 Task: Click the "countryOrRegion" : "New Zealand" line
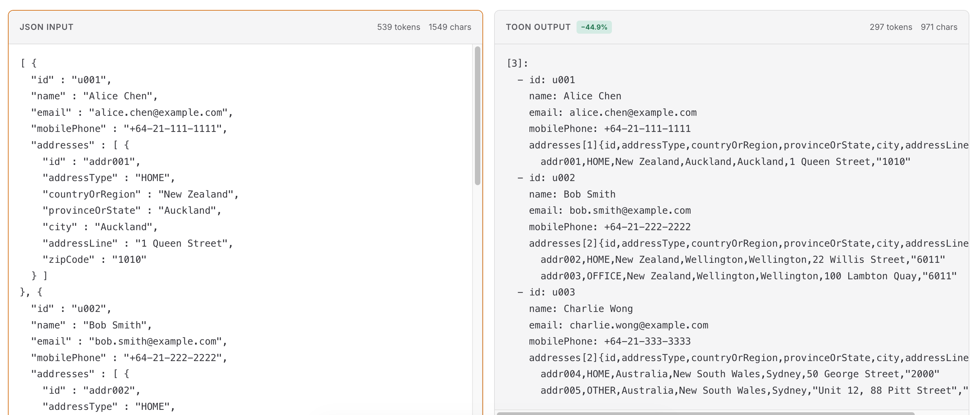[140, 194]
